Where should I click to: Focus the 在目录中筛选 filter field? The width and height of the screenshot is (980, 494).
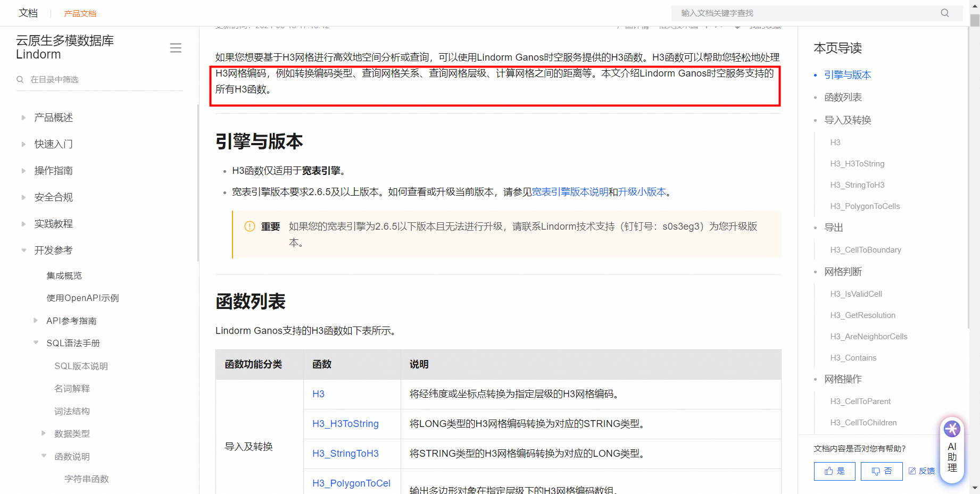pyautogui.click(x=99, y=79)
